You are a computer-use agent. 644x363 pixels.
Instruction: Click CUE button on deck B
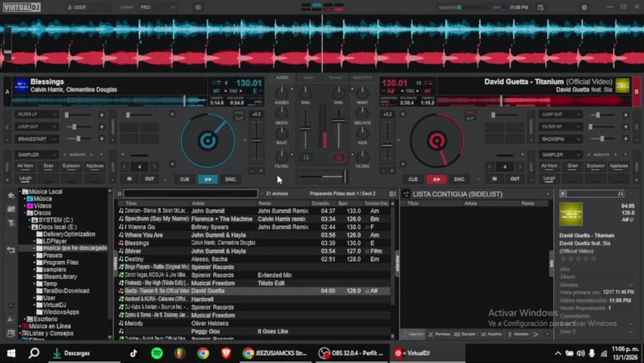coord(413,179)
